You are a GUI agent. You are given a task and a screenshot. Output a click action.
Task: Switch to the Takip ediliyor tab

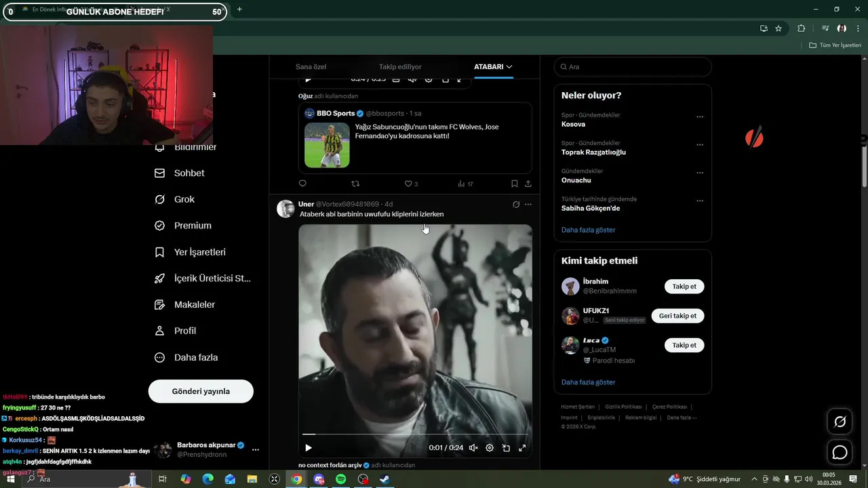tap(400, 67)
